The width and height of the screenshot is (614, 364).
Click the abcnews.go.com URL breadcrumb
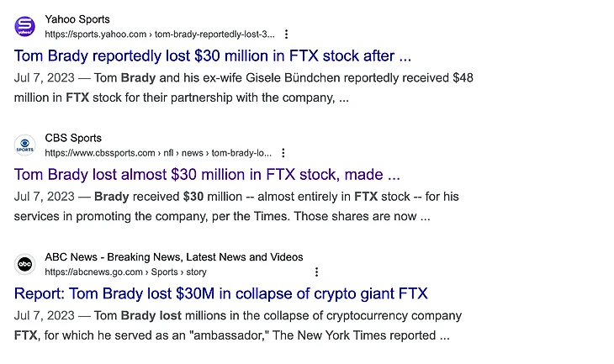pyautogui.click(x=125, y=272)
